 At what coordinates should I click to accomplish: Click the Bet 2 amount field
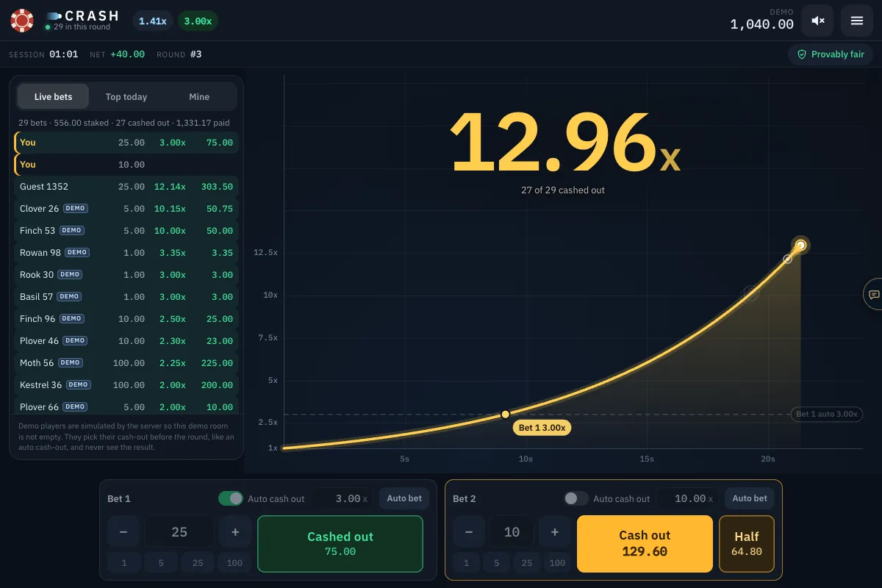click(x=512, y=532)
